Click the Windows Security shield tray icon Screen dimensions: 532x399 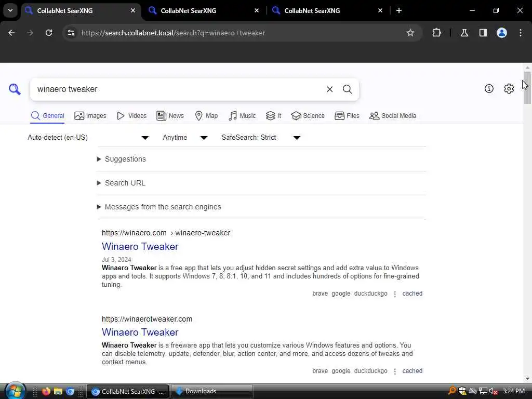[x=462, y=391]
